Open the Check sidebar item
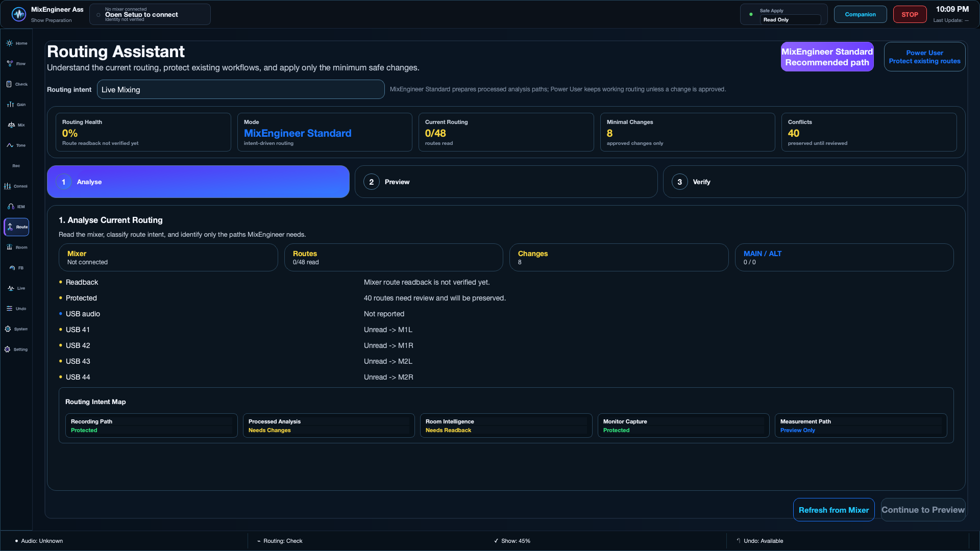The height and width of the screenshot is (551, 980). point(16,84)
